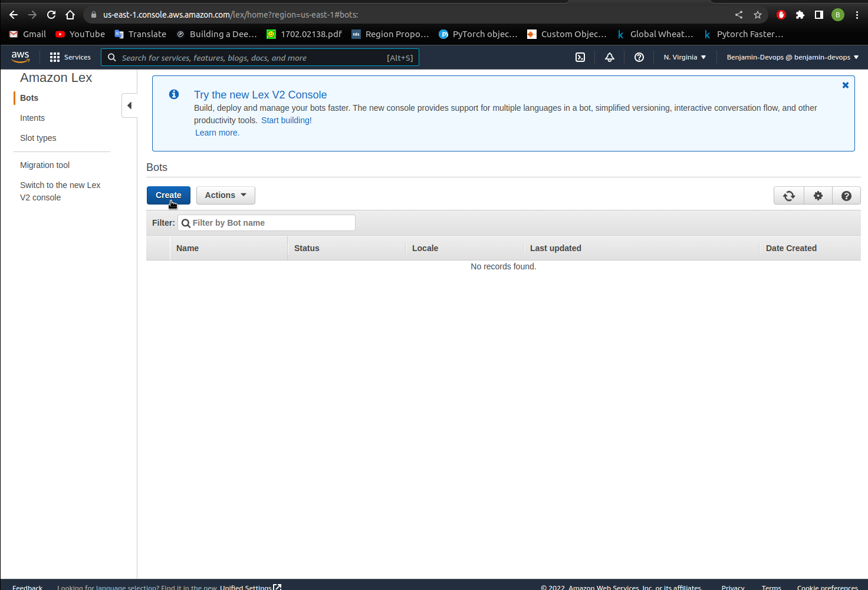Open the Bots help question icon
The width and height of the screenshot is (868, 590).
[x=846, y=196]
